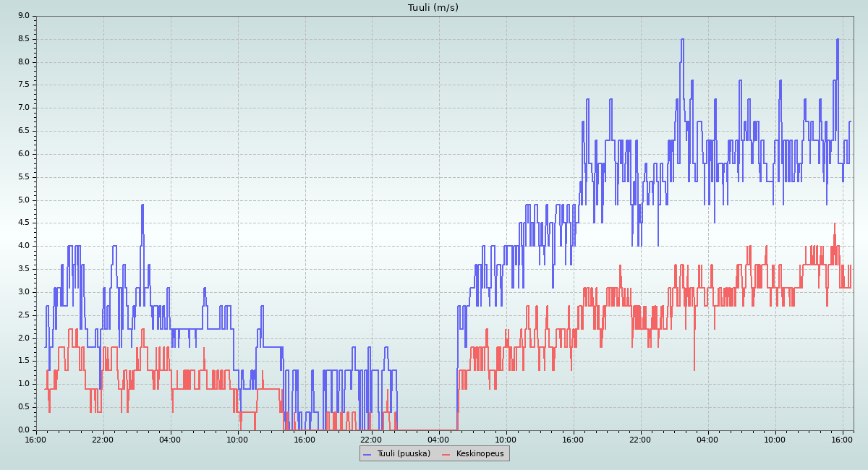Click the 8.5 label on the vertical axis

point(24,39)
